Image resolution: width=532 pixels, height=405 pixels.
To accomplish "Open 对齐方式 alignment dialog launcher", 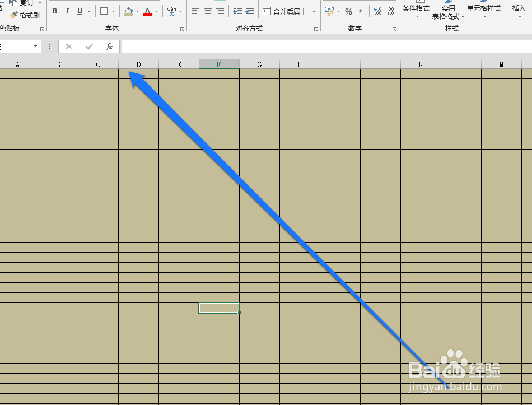I will (x=316, y=30).
